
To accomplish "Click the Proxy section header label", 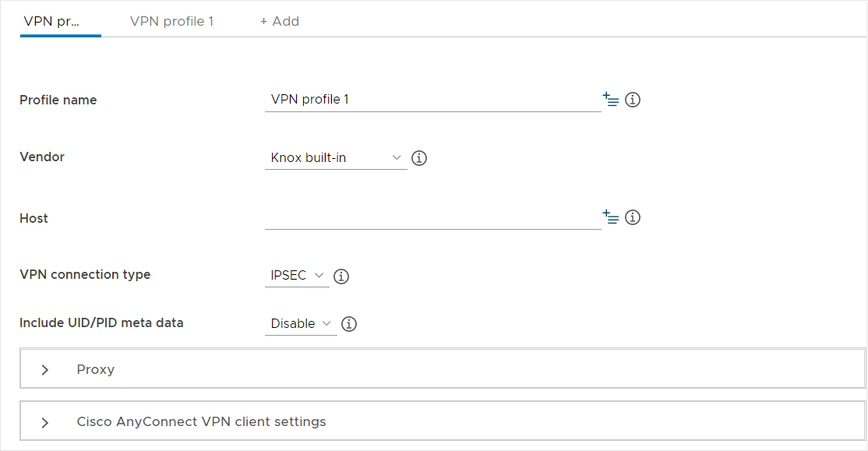I will (x=96, y=369).
